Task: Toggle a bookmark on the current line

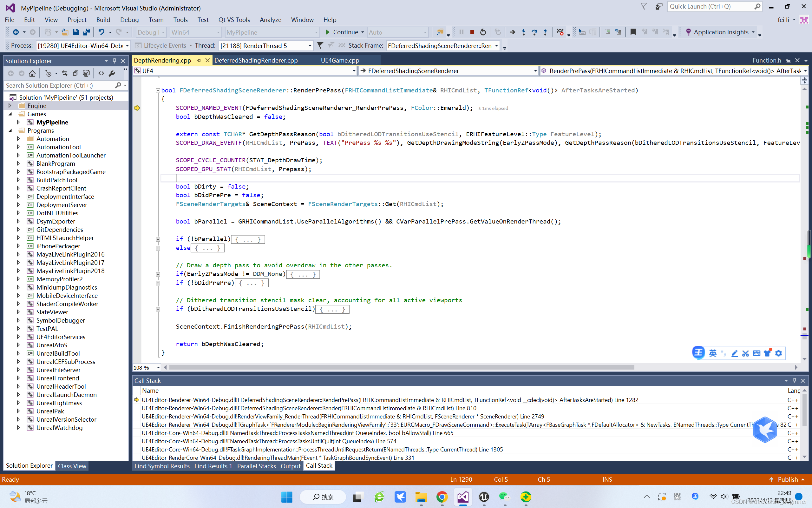Action: (633, 32)
